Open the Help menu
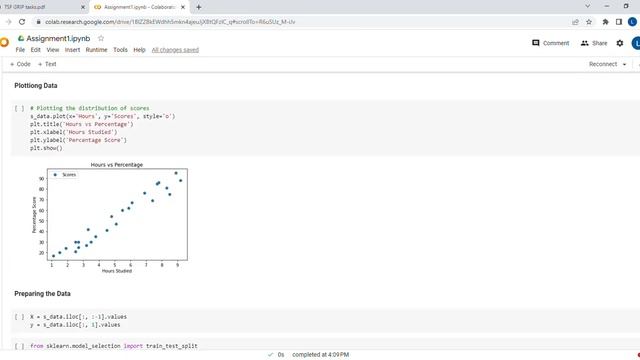The image size is (640, 360). 139,50
